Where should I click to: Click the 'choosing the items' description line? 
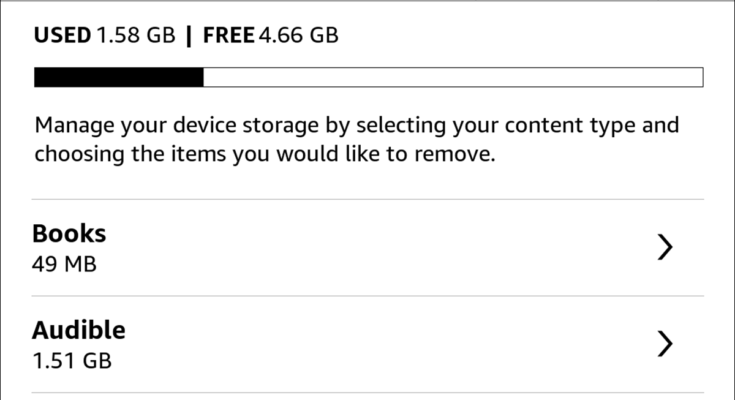coord(264,156)
